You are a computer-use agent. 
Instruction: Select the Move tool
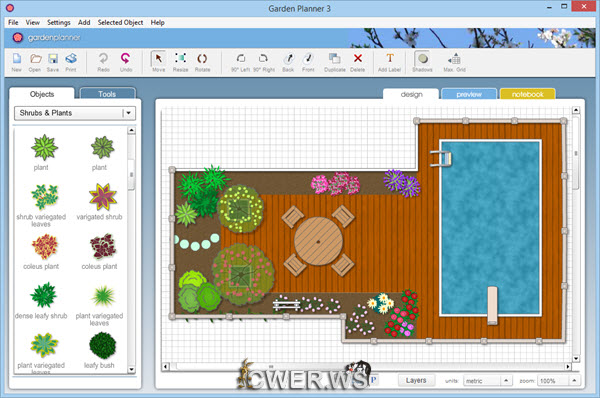pyautogui.click(x=158, y=62)
